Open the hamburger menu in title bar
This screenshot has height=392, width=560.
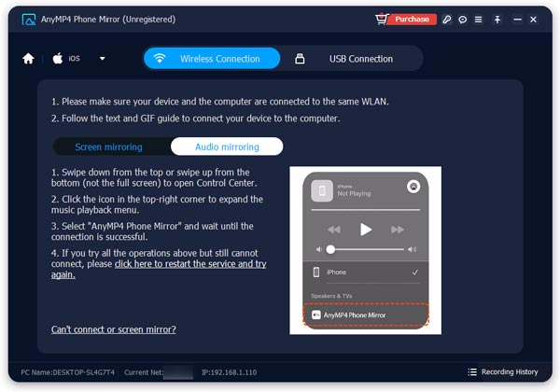pos(478,20)
